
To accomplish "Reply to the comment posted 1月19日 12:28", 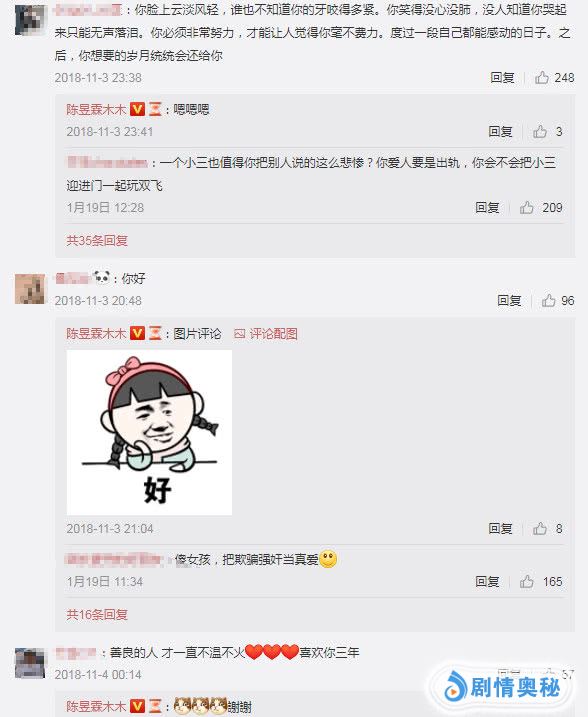I will pyautogui.click(x=487, y=208).
